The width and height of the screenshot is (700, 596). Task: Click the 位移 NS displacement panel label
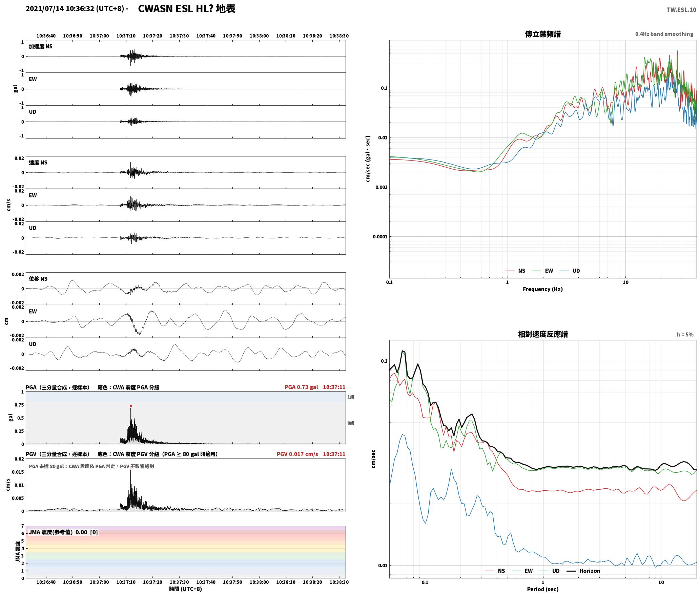[x=38, y=279]
